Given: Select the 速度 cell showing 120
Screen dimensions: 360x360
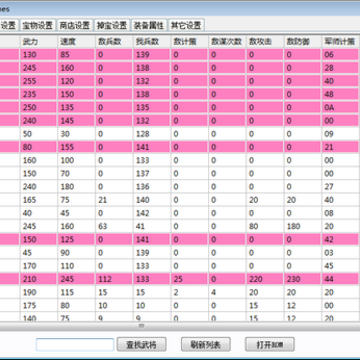Looking at the screenshot, I should click(x=76, y=81).
